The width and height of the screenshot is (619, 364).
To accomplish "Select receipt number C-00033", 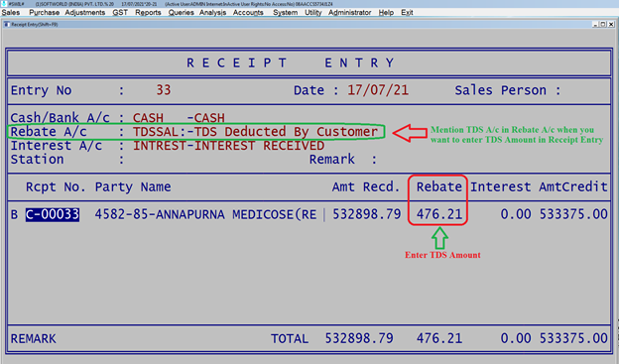I will coord(53,214).
